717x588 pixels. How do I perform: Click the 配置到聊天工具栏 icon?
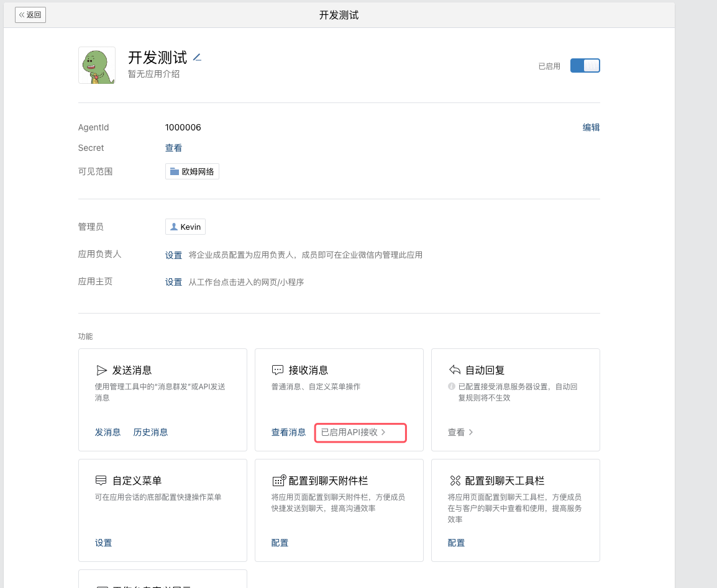[x=455, y=481]
